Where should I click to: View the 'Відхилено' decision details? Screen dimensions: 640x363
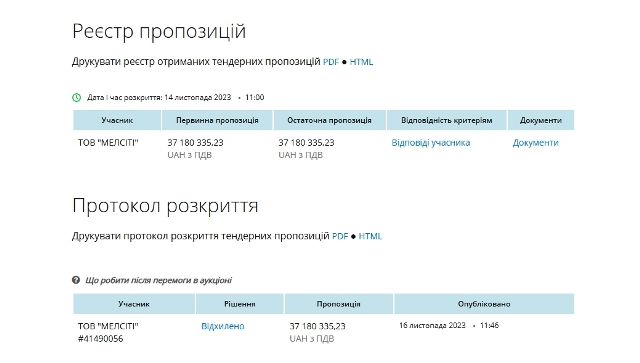[223, 326]
